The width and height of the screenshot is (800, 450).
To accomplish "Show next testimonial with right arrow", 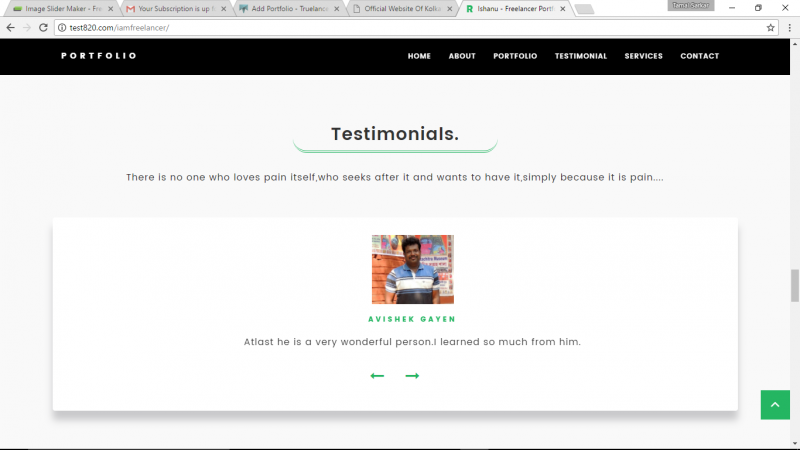I will click(412, 376).
